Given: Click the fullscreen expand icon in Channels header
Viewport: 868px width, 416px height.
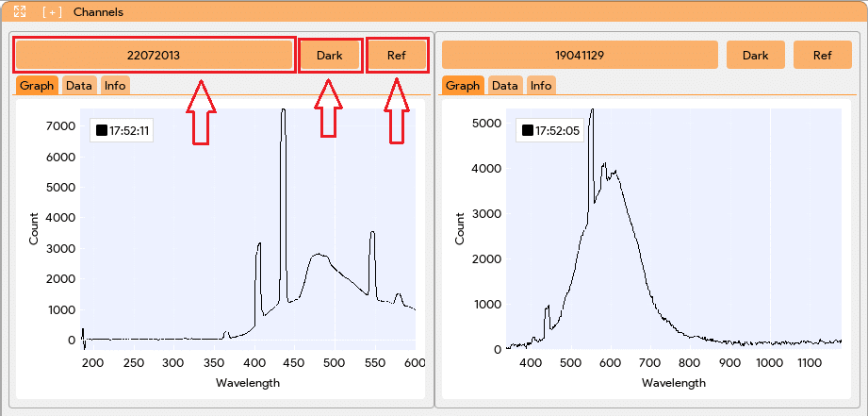Looking at the screenshot, I should pyautogui.click(x=20, y=11).
